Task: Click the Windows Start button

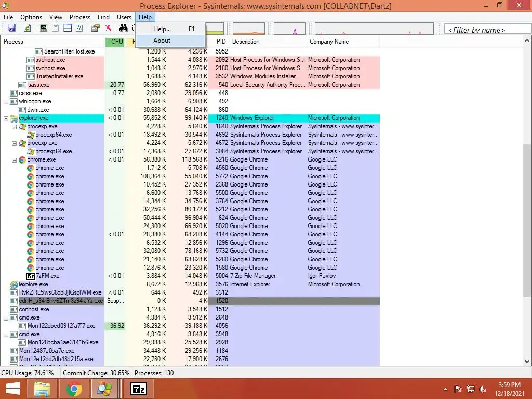Action: (x=13, y=389)
